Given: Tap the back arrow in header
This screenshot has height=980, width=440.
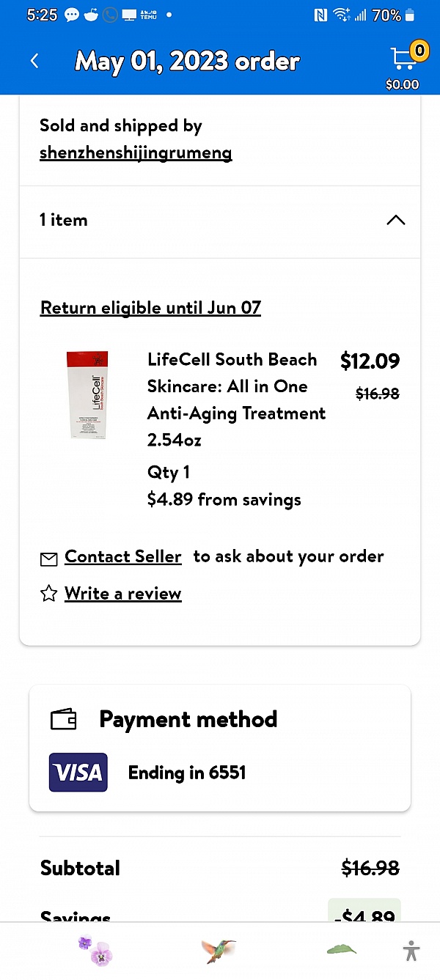Looking at the screenshot, I should pos(34,61).
